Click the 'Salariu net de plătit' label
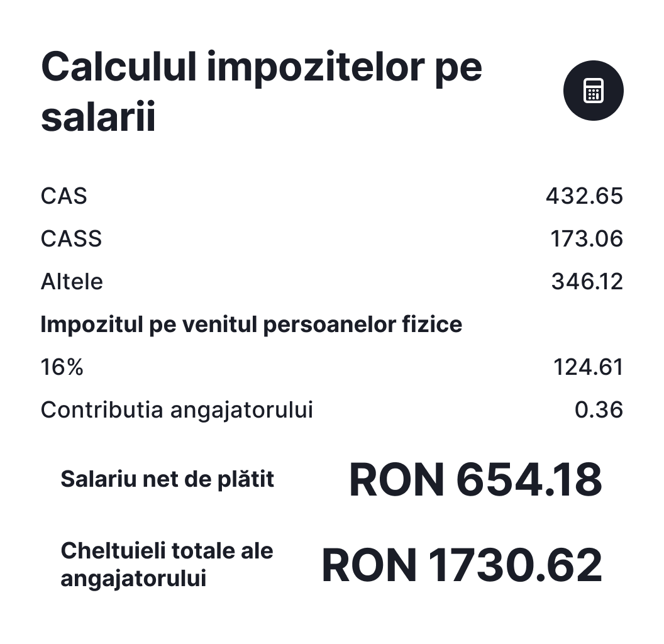The width and height of the screenshot is (664, 644). point(167,479)
